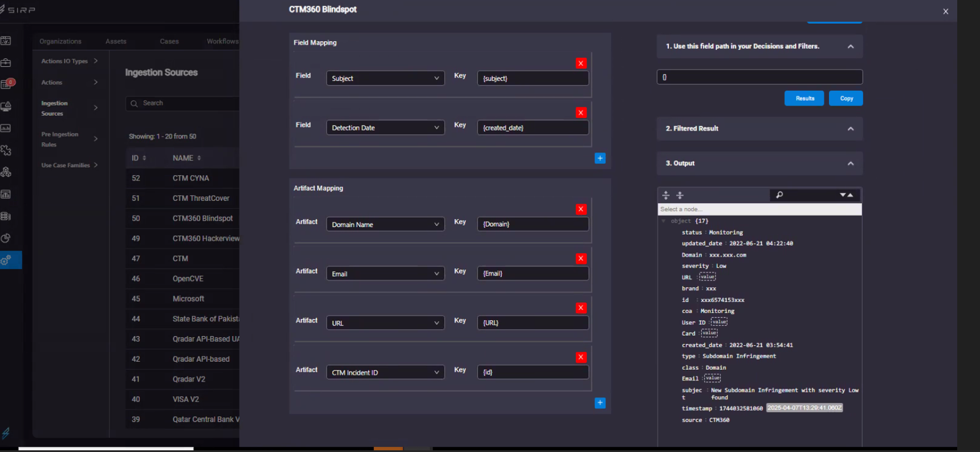The image size is (980, 452).
Task: Select the Qradar V2 row
Action: tap(182, 379)
